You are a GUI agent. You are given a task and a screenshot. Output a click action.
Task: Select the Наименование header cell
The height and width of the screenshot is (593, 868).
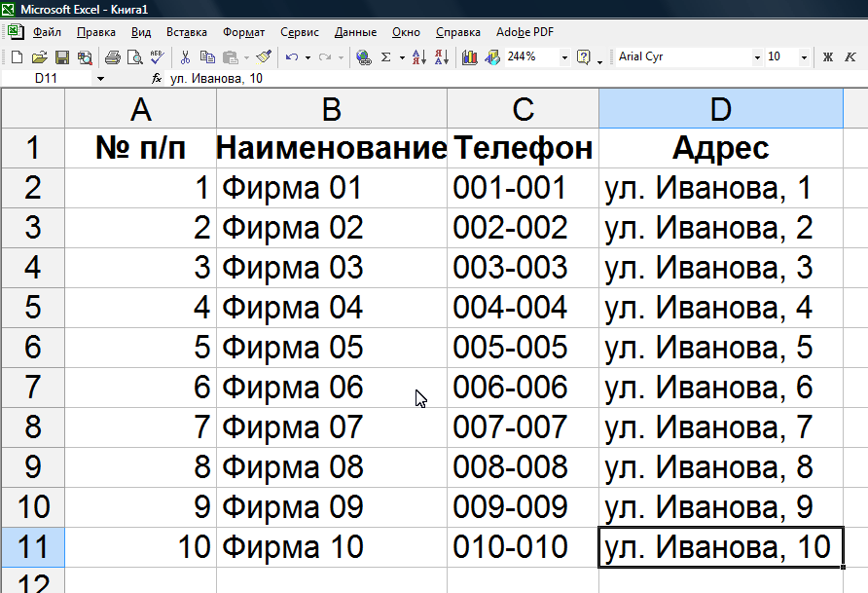point(332,148)
